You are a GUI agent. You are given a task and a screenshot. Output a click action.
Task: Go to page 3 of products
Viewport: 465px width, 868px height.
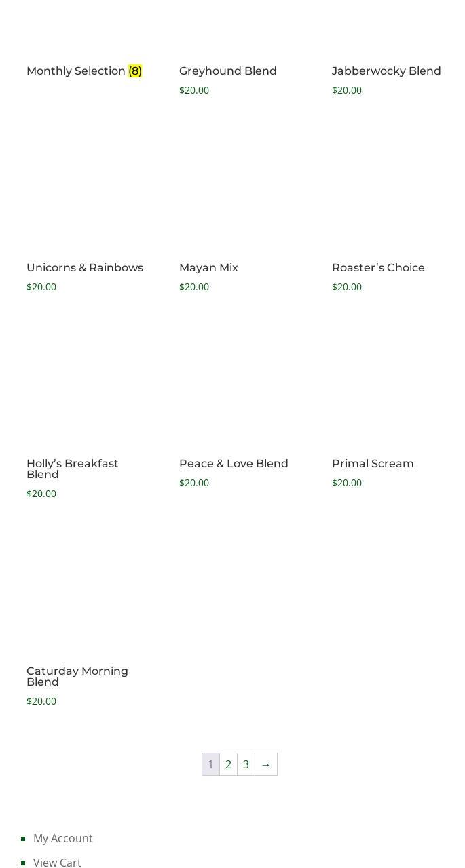(x=246, y=764)
